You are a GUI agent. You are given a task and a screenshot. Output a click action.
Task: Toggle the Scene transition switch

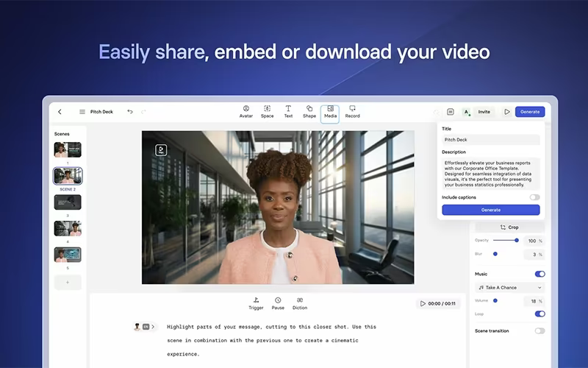540,330
